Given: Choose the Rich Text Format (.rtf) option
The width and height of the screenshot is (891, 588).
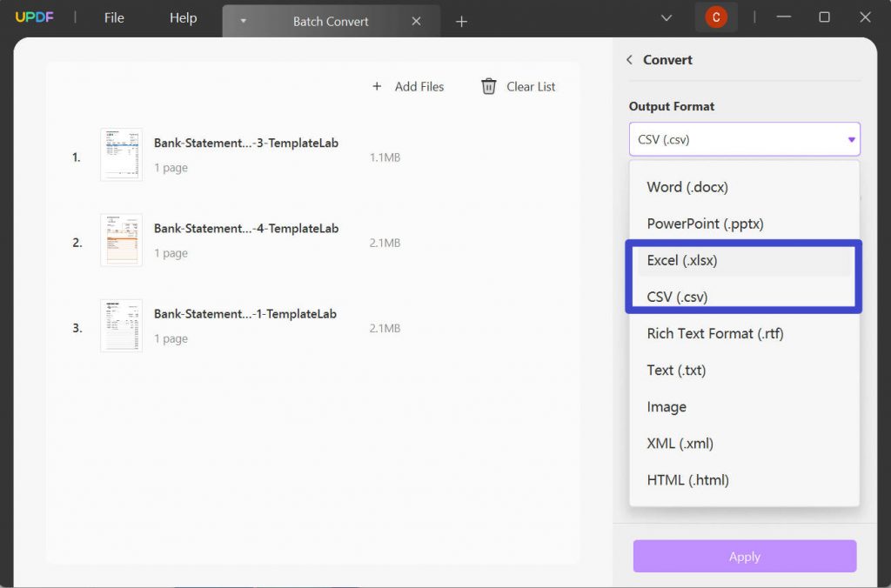Looking at the screenshot, I should (715, 333).
